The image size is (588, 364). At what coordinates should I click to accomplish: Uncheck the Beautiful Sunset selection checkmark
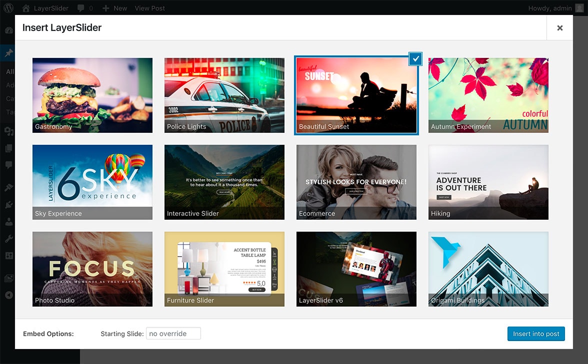(415, 59)
